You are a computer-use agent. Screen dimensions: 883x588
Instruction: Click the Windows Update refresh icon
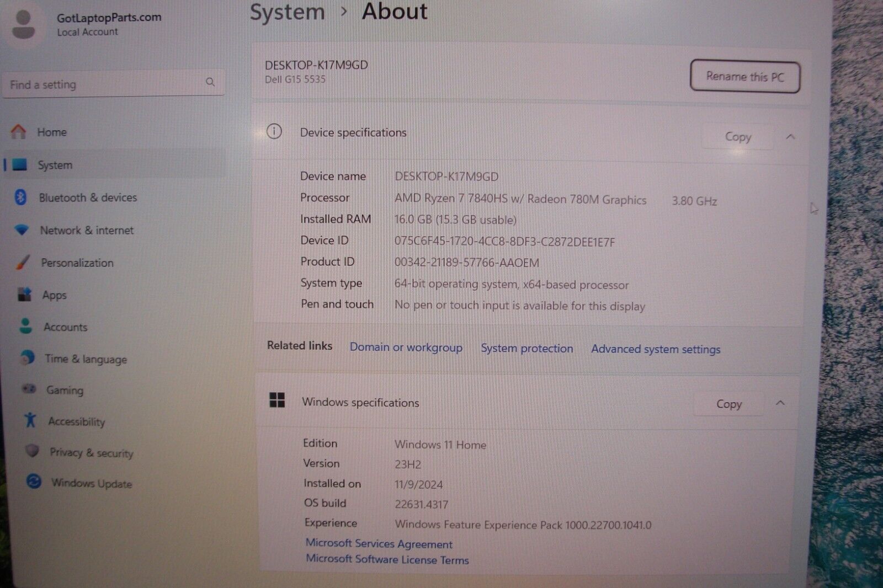tap(34, 482)
